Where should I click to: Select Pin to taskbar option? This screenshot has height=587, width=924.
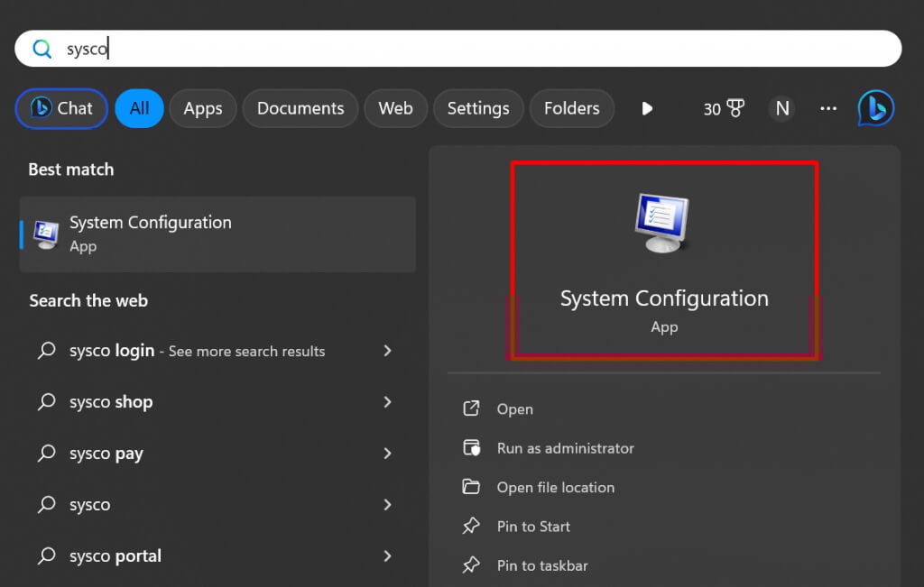tap(541, 566)
